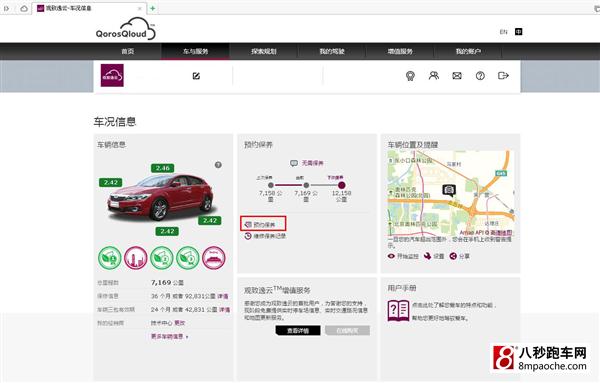This screenshot has height=383, width=600.
Task: Select the 下次保养 timeline marker
Action: point(341,185)
